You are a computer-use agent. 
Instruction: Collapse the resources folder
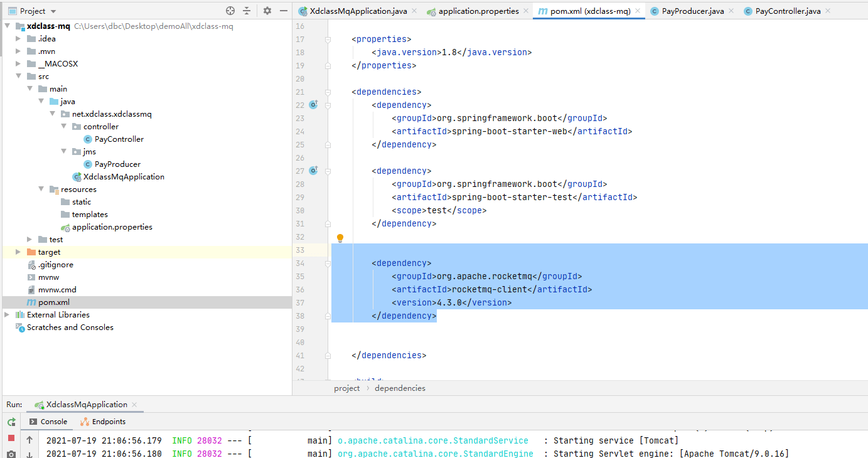pyautogui.click(x=41, y=189)
